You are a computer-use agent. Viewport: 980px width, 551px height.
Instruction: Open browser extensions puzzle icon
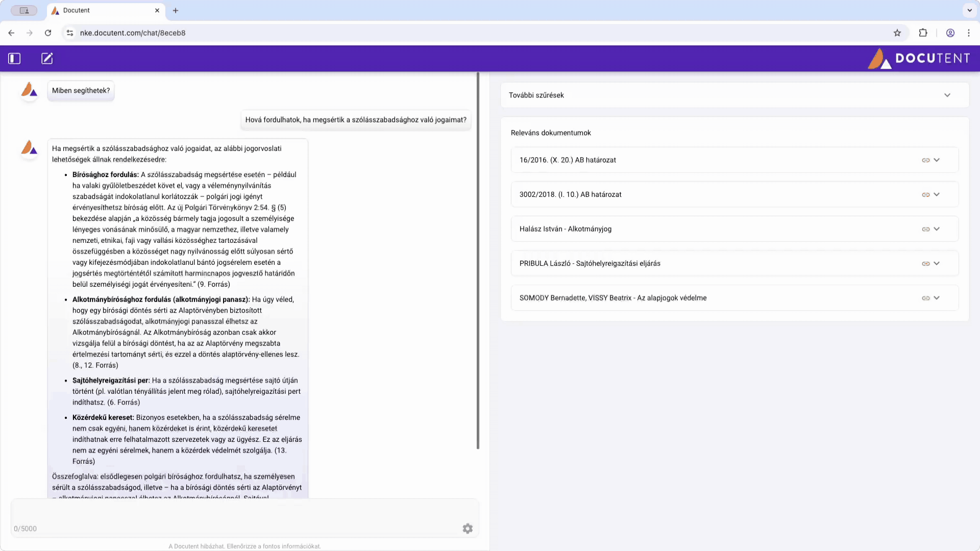[x=923, y=33]
